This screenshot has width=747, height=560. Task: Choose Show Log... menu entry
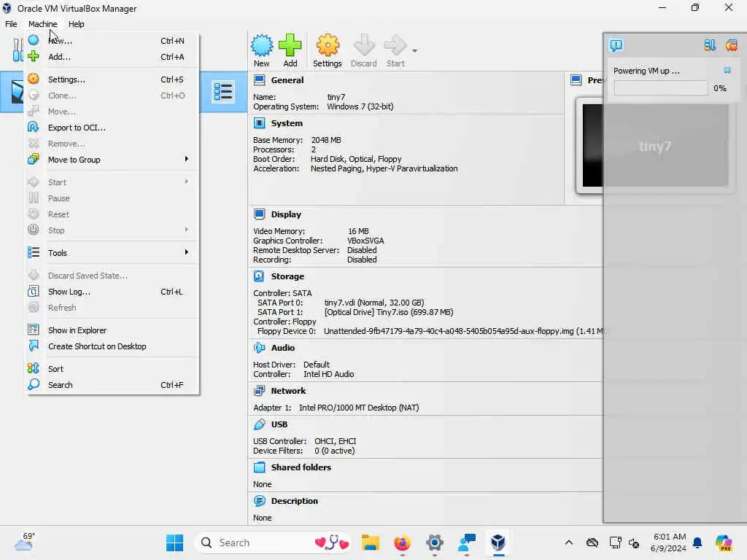112,292
